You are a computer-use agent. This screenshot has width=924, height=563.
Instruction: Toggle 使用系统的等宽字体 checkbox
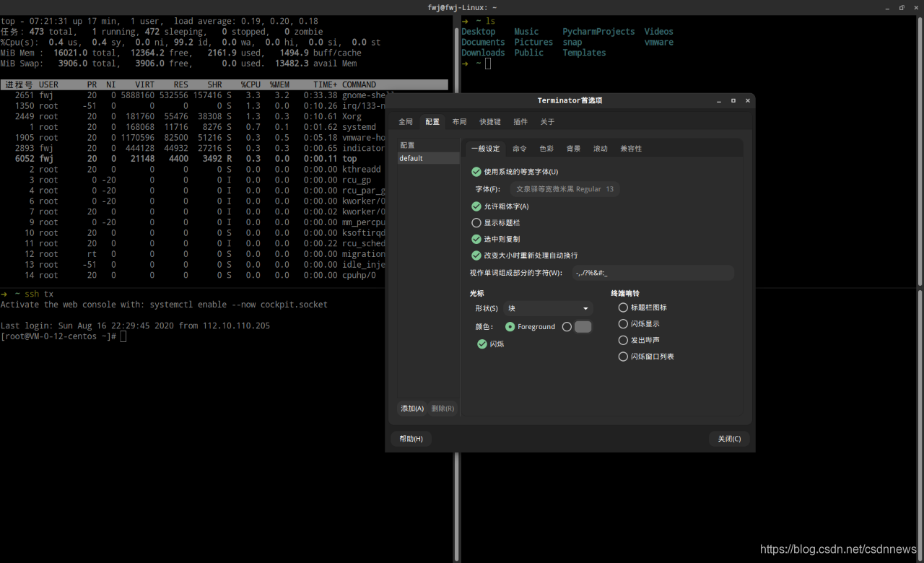(x=476, y=172)
